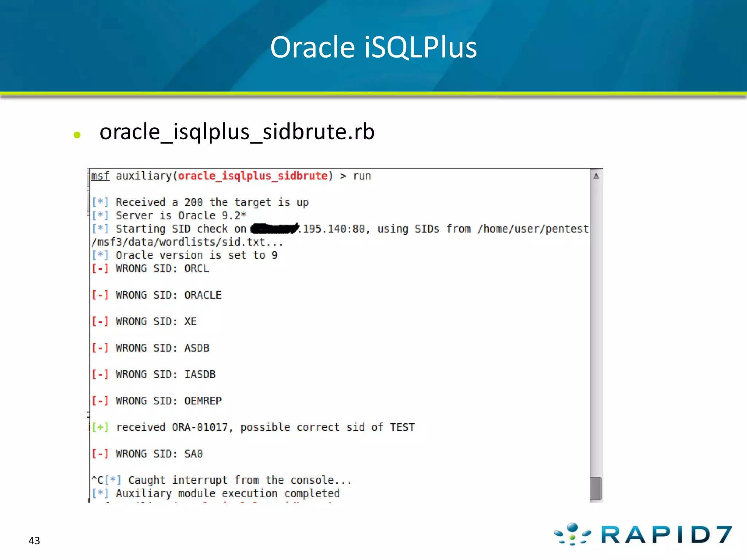Viewport: 747px width, 560px height.
Task: Click the slide title 'Oracle iSQLPlus'
Action: [x=373, y=47]
